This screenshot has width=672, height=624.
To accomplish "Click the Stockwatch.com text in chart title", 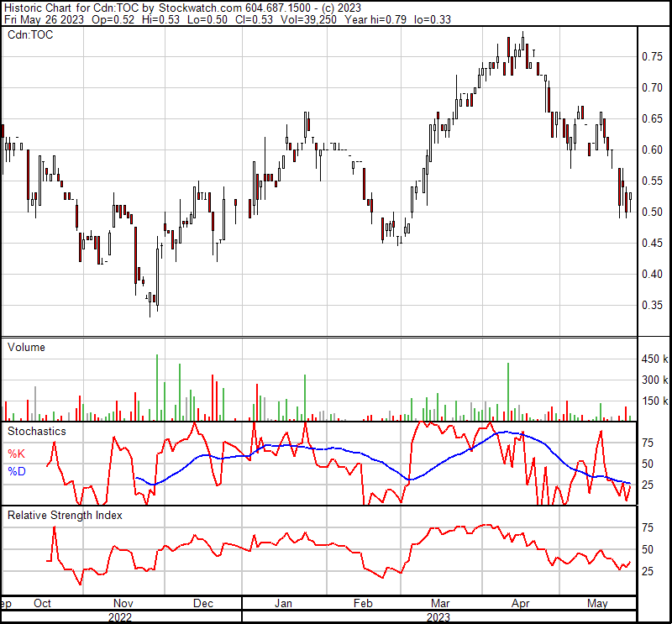I will 201,8.
